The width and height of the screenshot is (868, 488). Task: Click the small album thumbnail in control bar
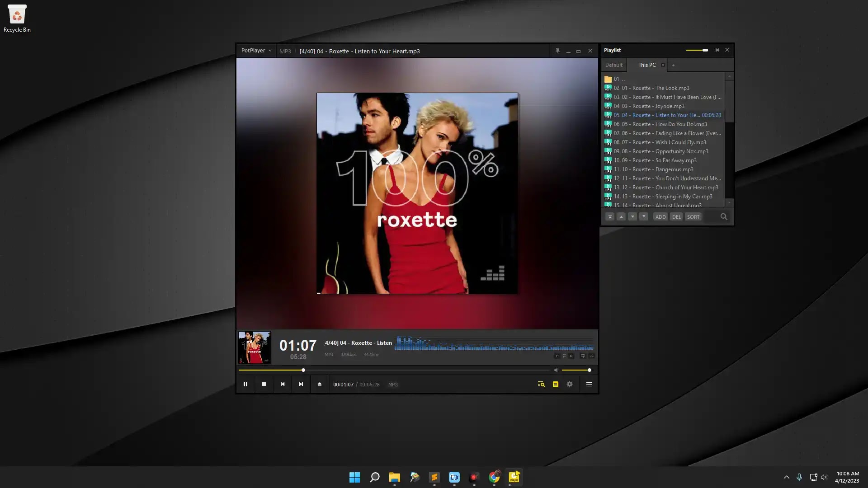pyautogui.click(x=255, y=347)
